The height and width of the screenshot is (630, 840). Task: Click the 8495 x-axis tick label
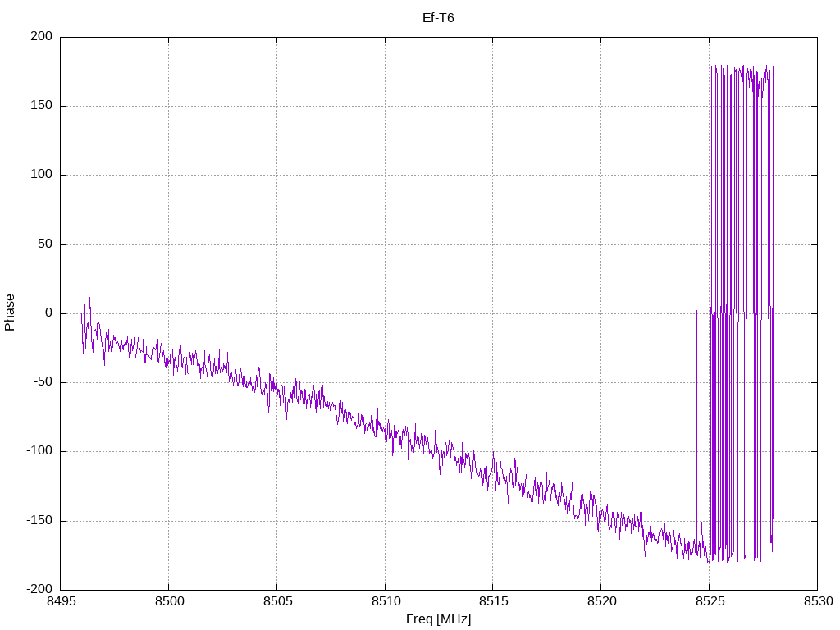(x=61, y=601)
